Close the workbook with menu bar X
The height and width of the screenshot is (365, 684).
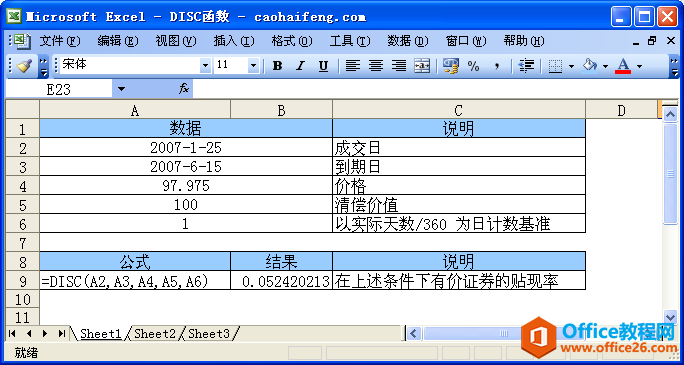pos(671,41)
